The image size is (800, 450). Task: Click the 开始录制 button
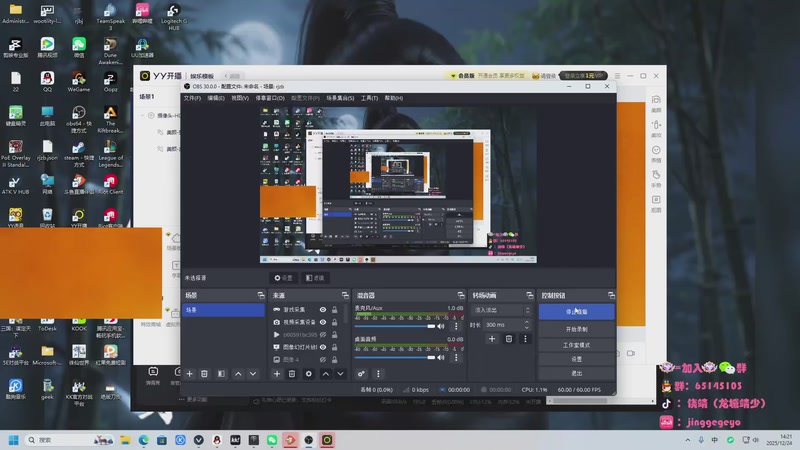point(577,329)
